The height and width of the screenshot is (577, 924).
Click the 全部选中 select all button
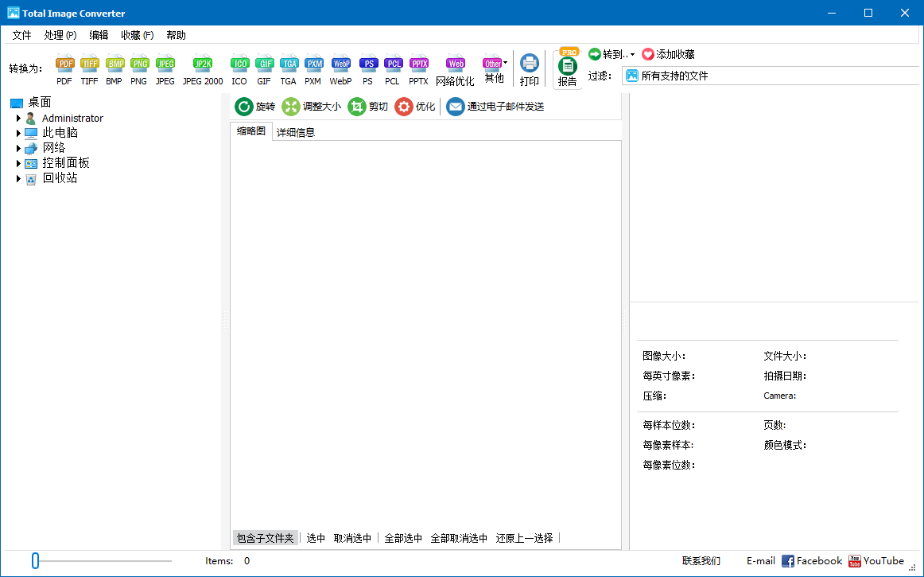403,538
